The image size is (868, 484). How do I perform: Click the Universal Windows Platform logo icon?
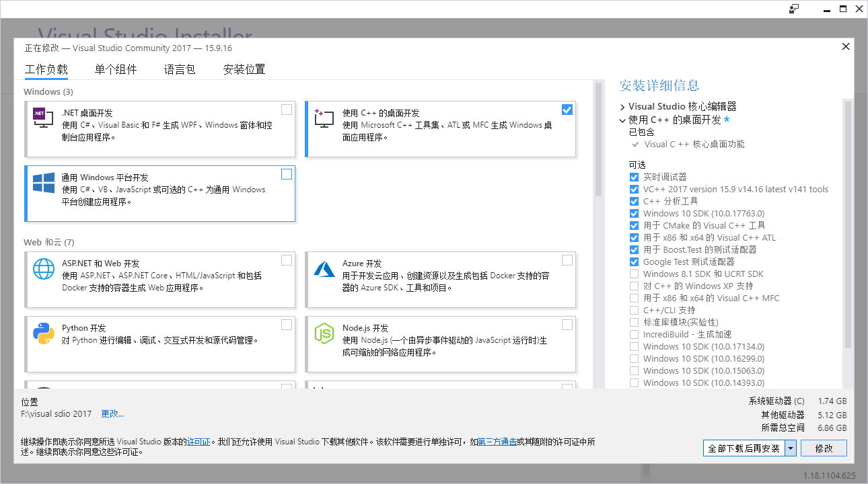tap(43, 183)
